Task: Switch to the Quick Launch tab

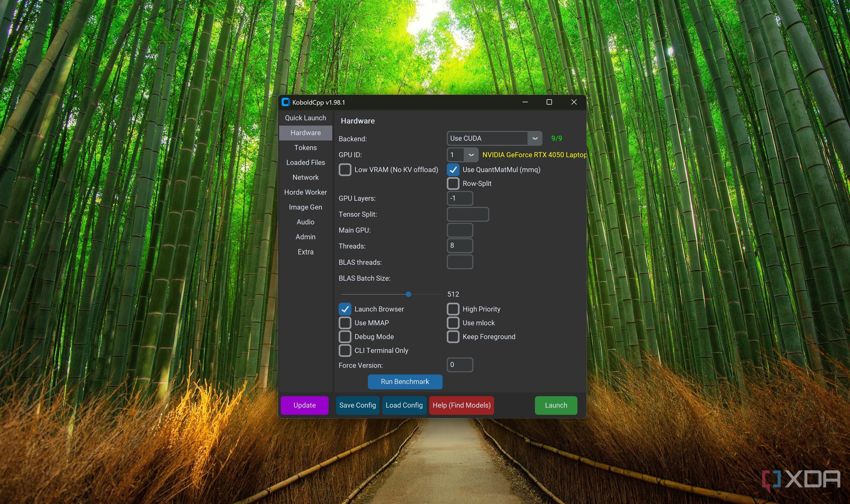Action: (x=305, y=118)
